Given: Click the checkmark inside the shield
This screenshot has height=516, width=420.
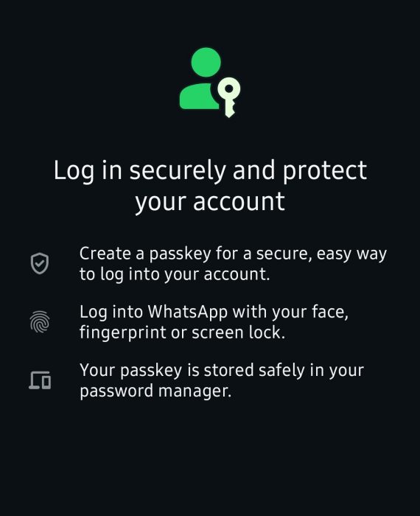Looking at the screenshot, I should pos(40,263).
